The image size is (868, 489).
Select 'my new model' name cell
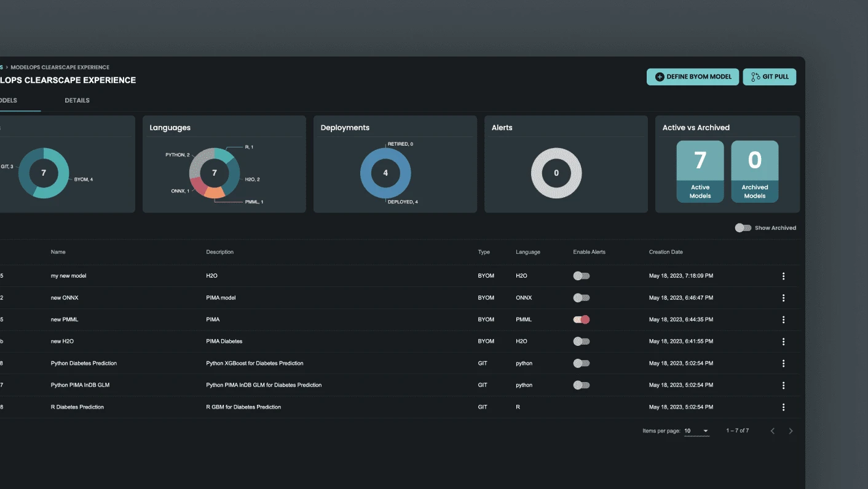click(x=68, y=276)
